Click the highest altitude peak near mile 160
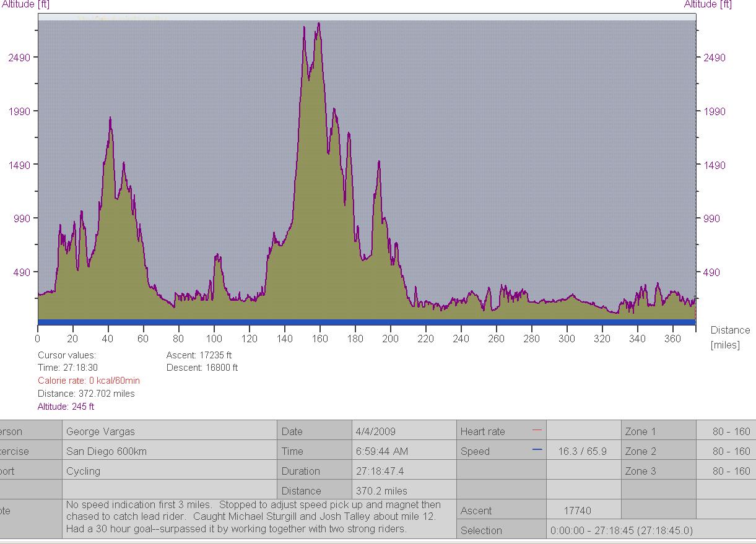This screenshot has width=756, height=544. [x=319, y=24]
